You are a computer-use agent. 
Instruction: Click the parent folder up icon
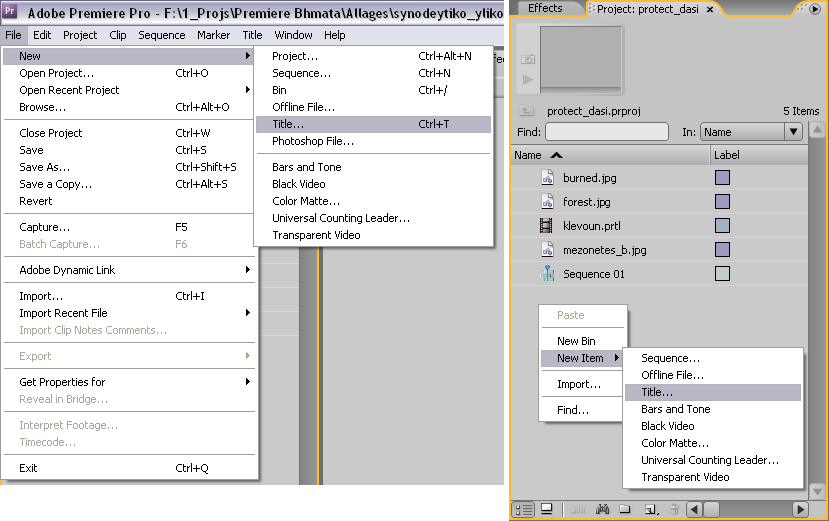526,111
